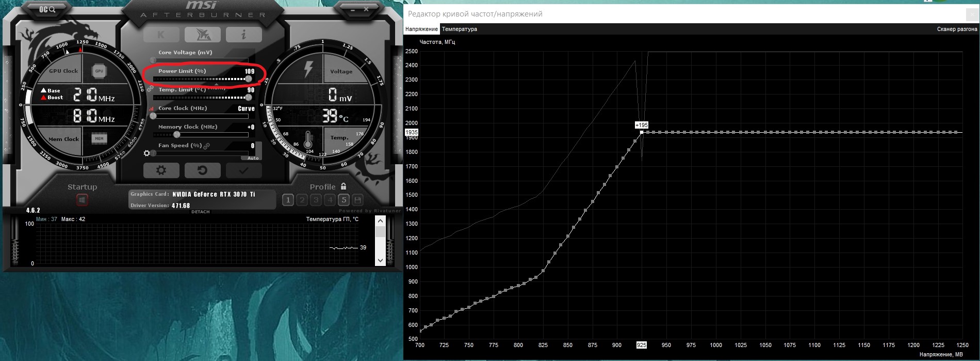Click the 4.6.2 version number

click(33, 210)
